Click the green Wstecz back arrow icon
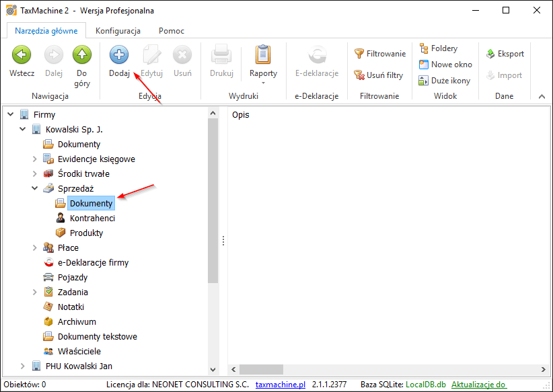Viewport: 553px width, 392px height. click(x=22, y=55)
